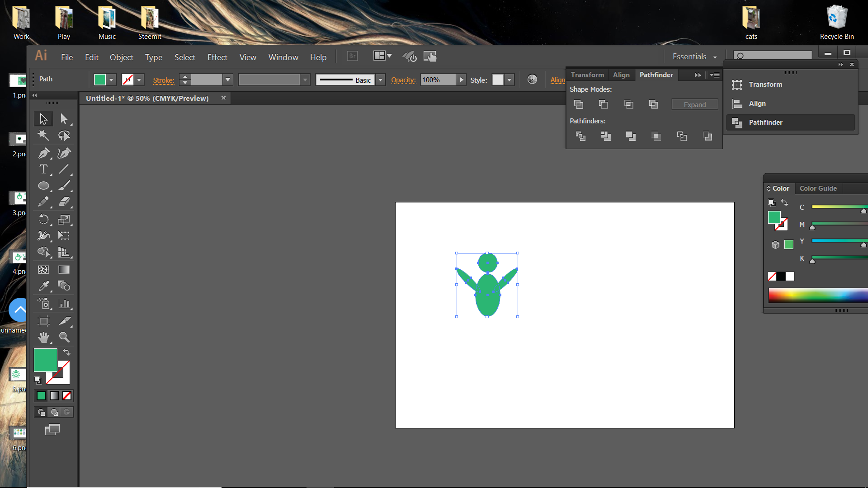
Task: Set paint mode to None
Action: pyautogui.click(x=67, y=396)
